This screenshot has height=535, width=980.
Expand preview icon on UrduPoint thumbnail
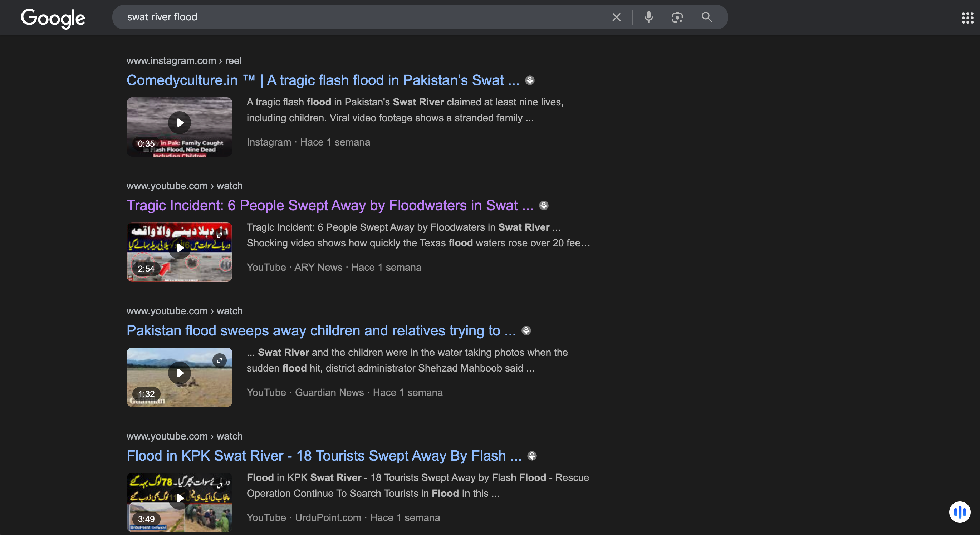(x=220, y=486)
